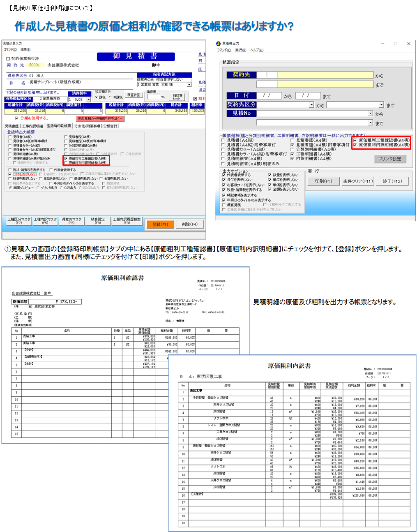Click the first 日付 start date field
The width and height of the screenshot is (417, 532).
click(x=269, y=95)
